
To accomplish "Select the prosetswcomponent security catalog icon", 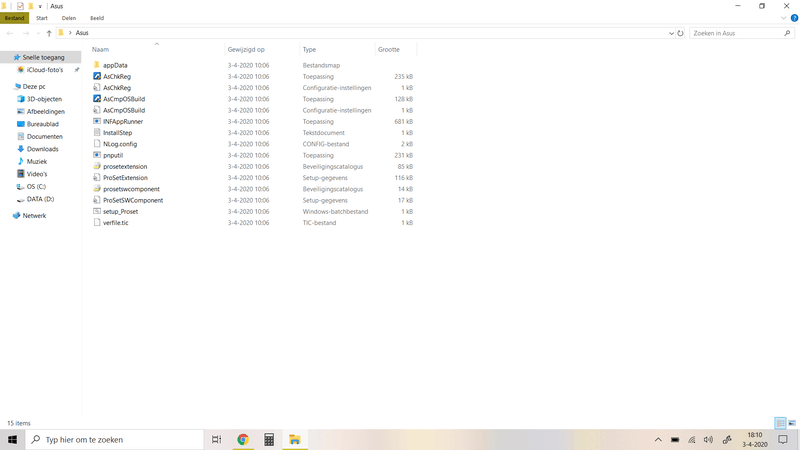I will [x=96, y=188].
